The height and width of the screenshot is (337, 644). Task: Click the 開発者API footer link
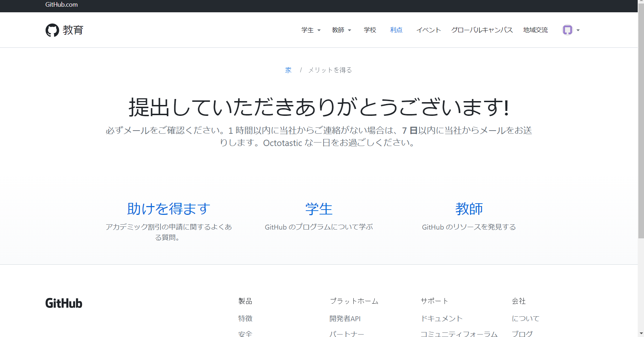(345, 318)
